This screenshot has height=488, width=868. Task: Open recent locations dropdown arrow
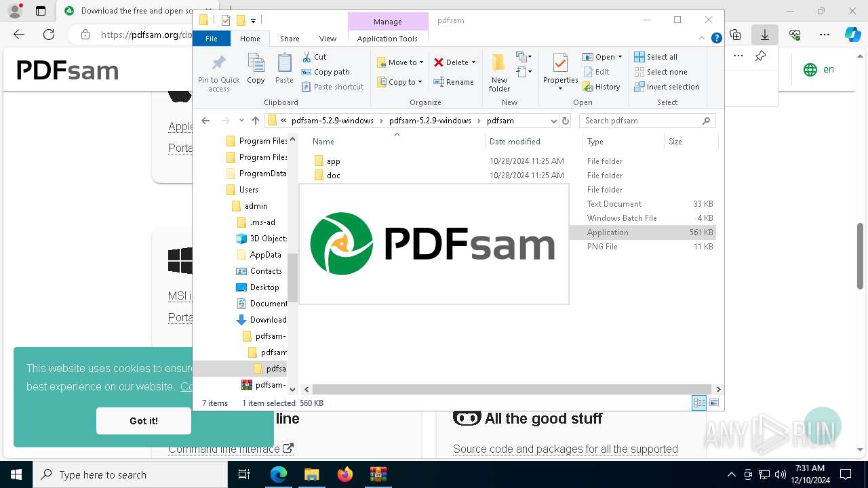click(241, 121)
